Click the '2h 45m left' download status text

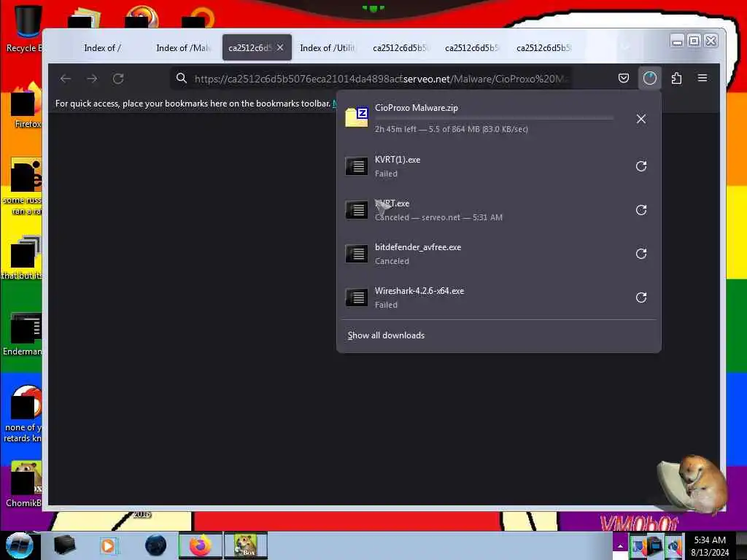(451, 129)
